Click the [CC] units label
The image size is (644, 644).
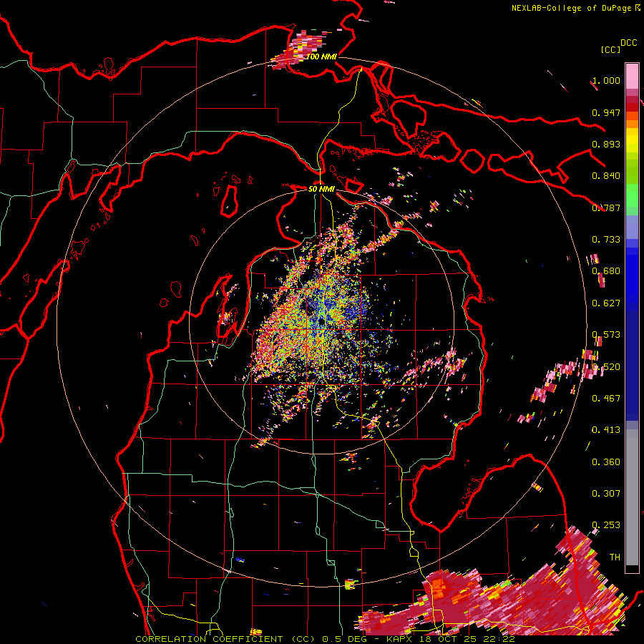pyautogui.click(x=611, y=49)
